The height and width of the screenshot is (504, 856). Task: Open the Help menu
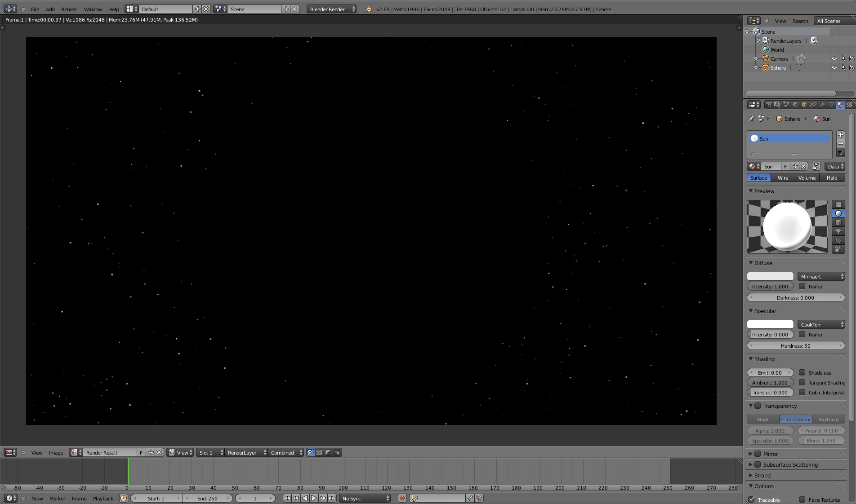point(114,9)
